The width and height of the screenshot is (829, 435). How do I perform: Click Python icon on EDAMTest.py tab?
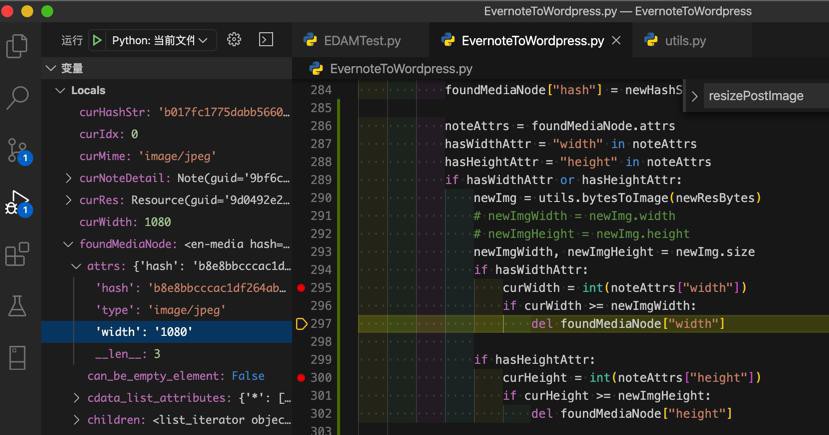click(x=310, y=40)
